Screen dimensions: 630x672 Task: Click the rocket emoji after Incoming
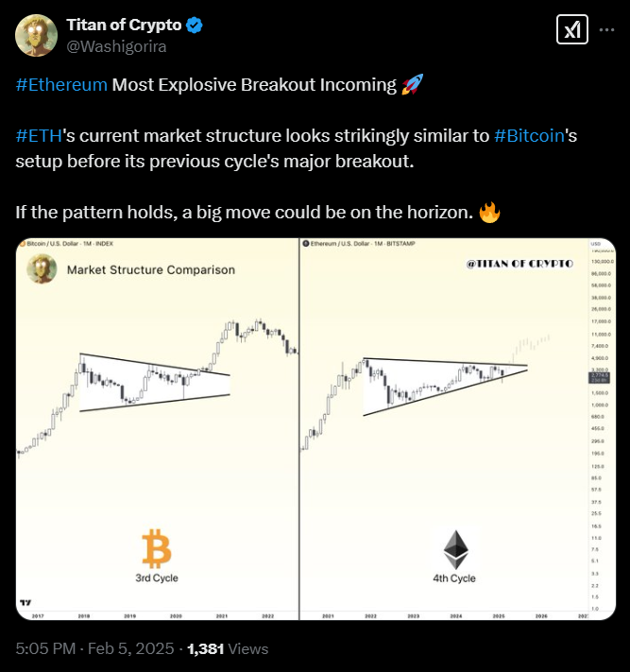(x=412, y=85)
